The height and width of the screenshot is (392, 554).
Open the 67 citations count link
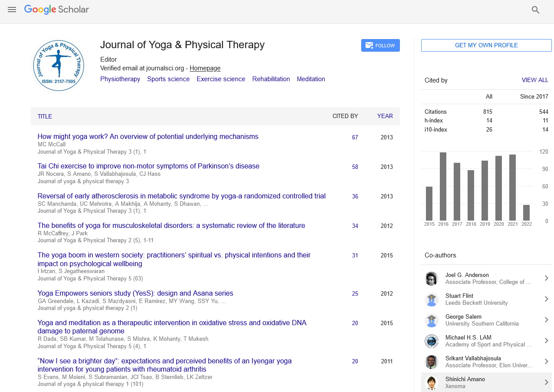pyautogui.click(x=355, y=137)
